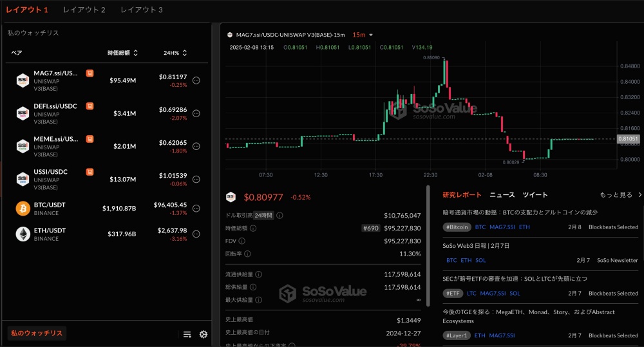Toggle the 24時間 volume period badge
Screen dimensions: 644x347
click(263, 215)
